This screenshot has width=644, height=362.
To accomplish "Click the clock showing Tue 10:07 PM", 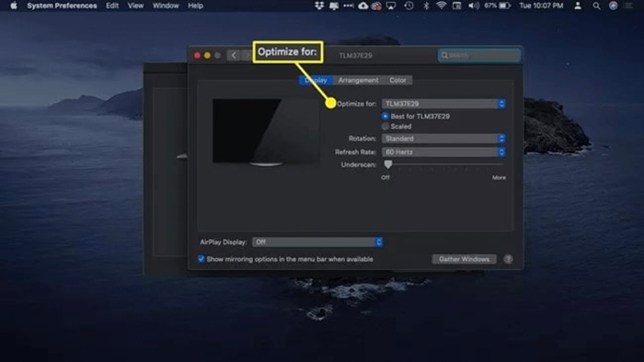I will (x=541, y=6).
